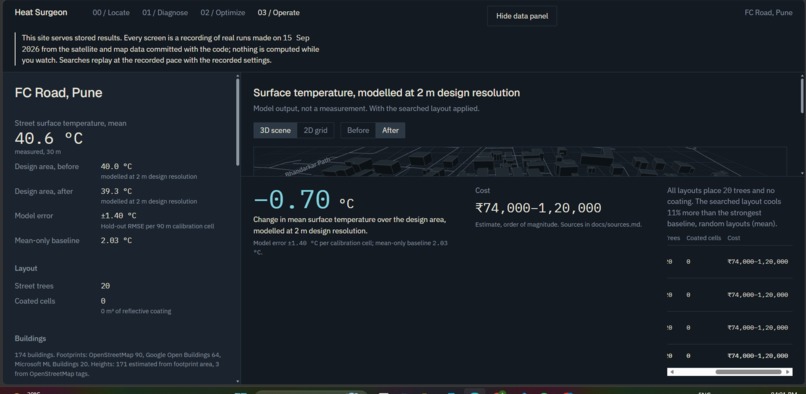Click the up arrow of the data panel scrollbar
This screenshot has width=806, height=394.
click(237, 77)
